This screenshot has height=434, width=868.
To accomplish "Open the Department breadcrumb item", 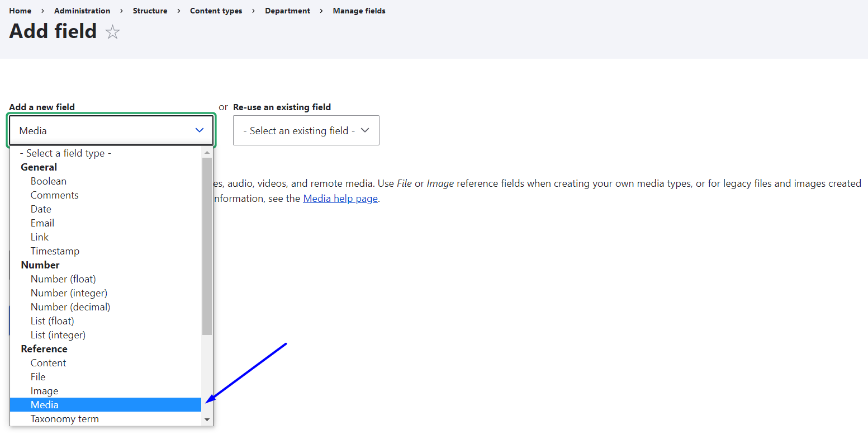I will pyautogui.click(x=287, y=10).
